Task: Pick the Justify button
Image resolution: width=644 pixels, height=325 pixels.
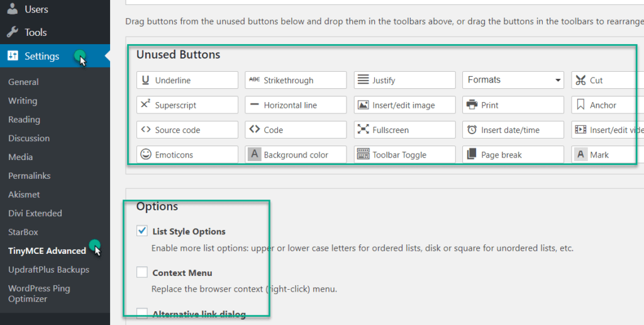Action: click(x=404, y=80)
